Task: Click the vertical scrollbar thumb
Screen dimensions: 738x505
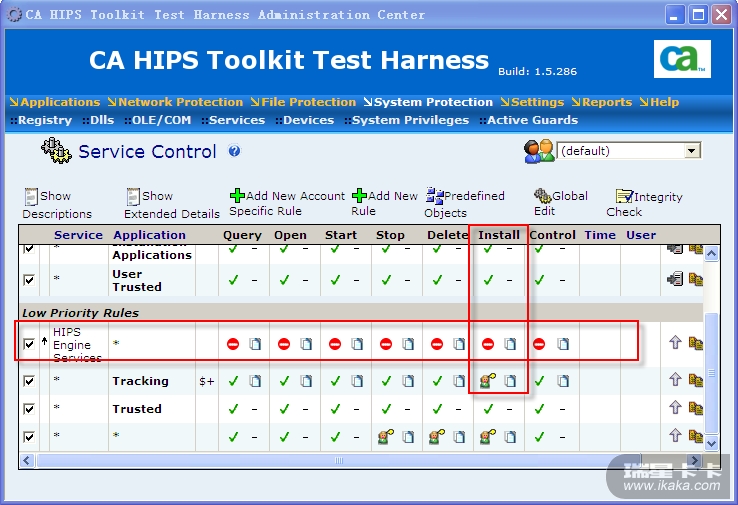Action: (711, 372)
